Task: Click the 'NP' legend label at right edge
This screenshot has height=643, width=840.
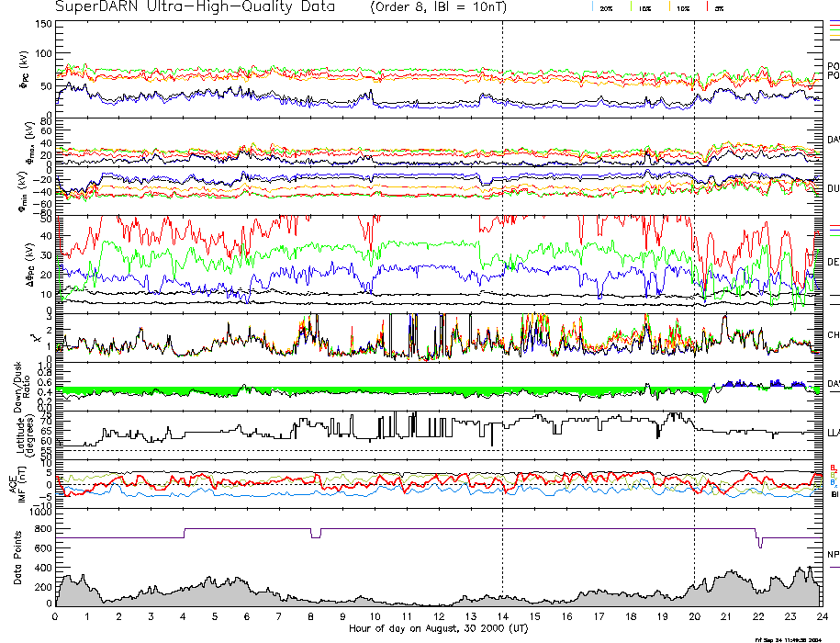Action: [833, 554]
